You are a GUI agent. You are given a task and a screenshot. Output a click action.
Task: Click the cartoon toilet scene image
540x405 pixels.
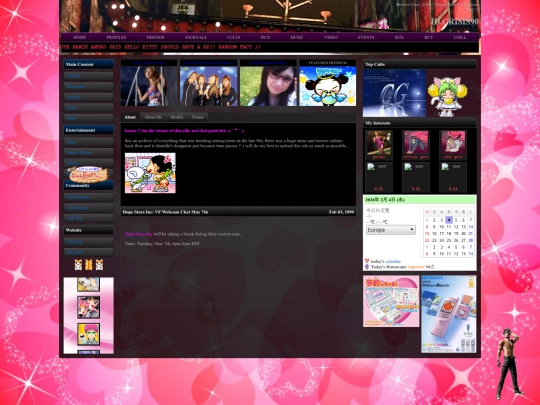pyautogui.click(x=150, y=173)
